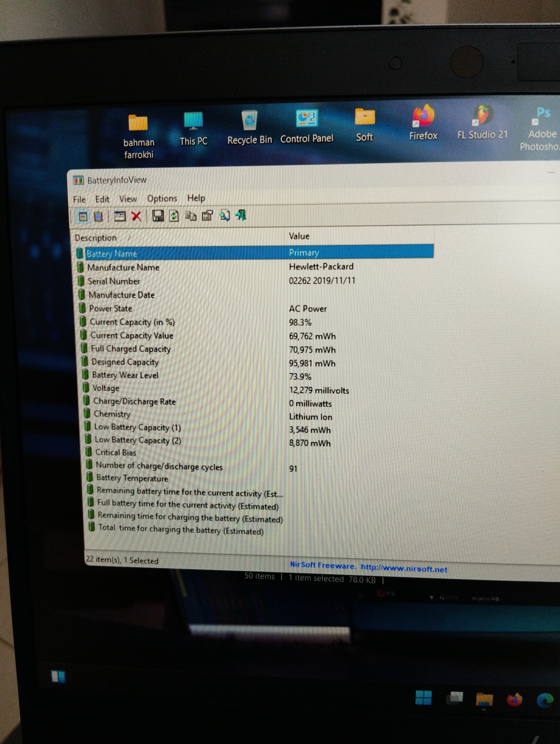Open the NirSoft Freeware nirsoft.net link
560x744 pixels.
(x=368, y=567)
